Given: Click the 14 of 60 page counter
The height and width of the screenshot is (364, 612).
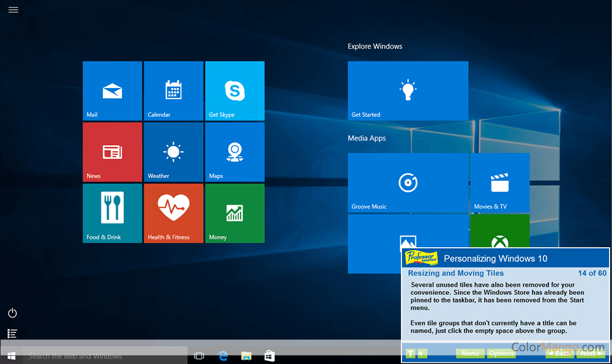Looking at the screenshot, I should click(592, 273).
